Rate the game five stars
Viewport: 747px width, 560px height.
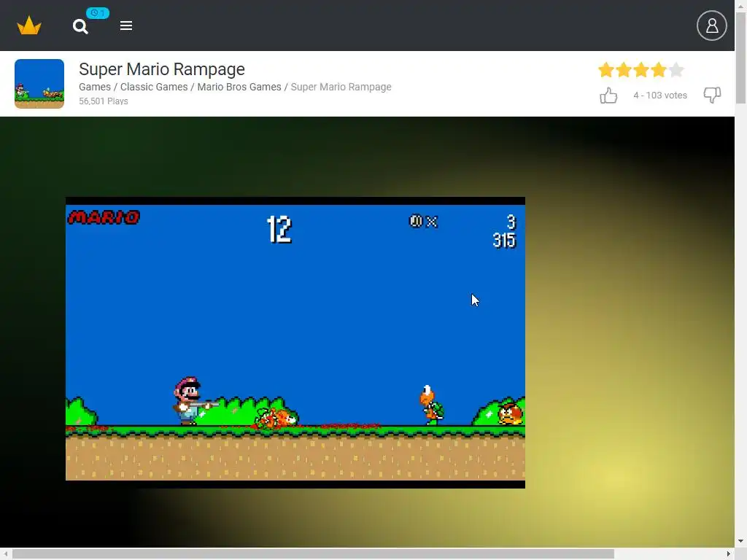(x=676, y=70)
